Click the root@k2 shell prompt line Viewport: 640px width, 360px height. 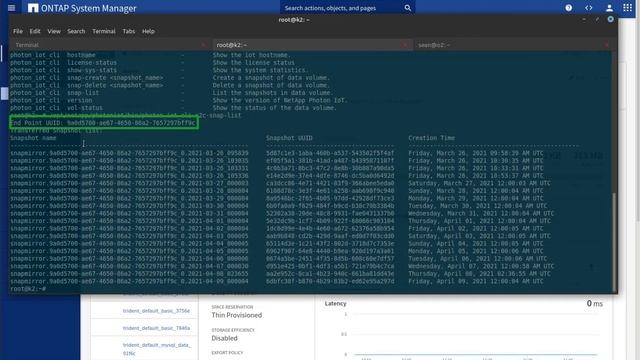(28, 289)
